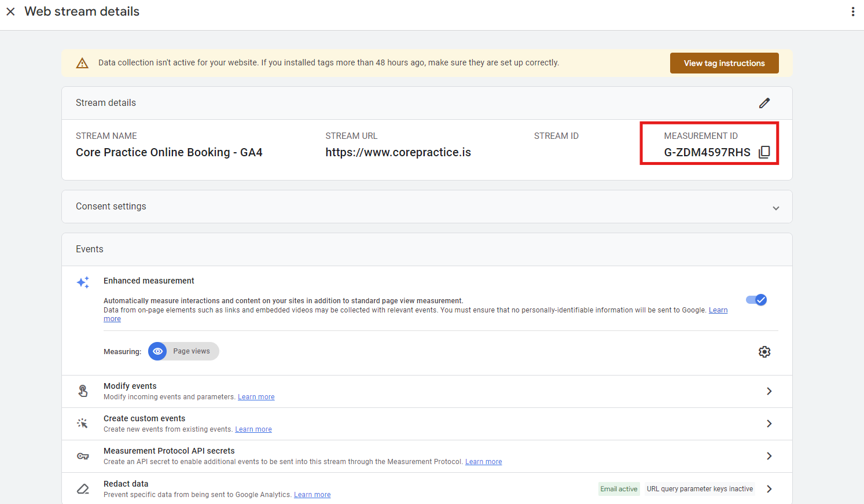Click the Redact data title
864x504 pixels.
pos(126,484)
